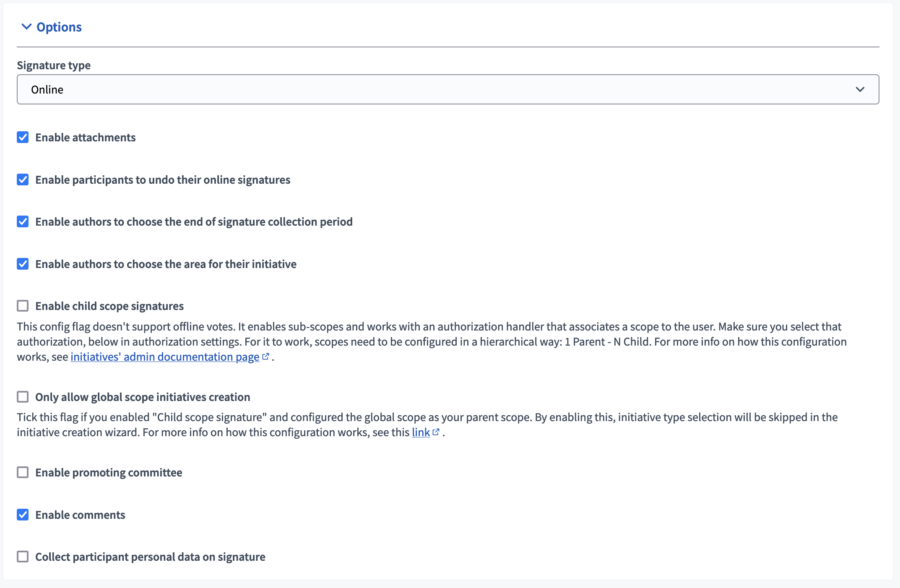The height and width of the screenshot is (588, 900).
Task: Uncheck Enable comments checkbox
Action: click(x=23, y=515)
